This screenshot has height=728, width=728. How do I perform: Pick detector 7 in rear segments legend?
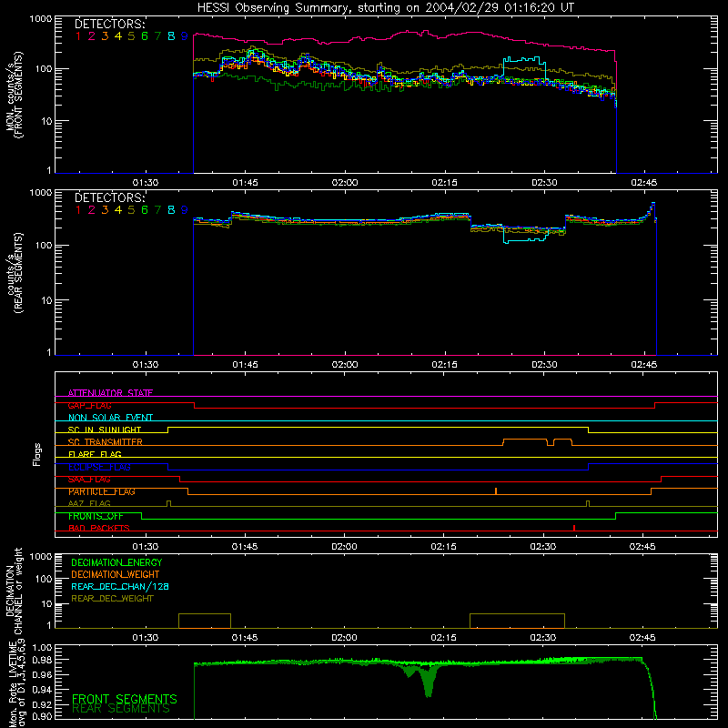[157, 210]
